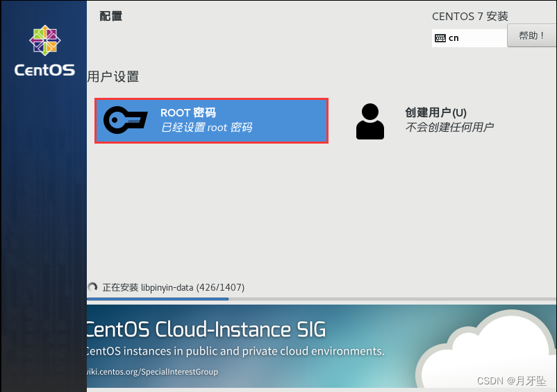557x392 pixels.
Task: Click the CENTOS 7 安装 title text
Action: 470,17
